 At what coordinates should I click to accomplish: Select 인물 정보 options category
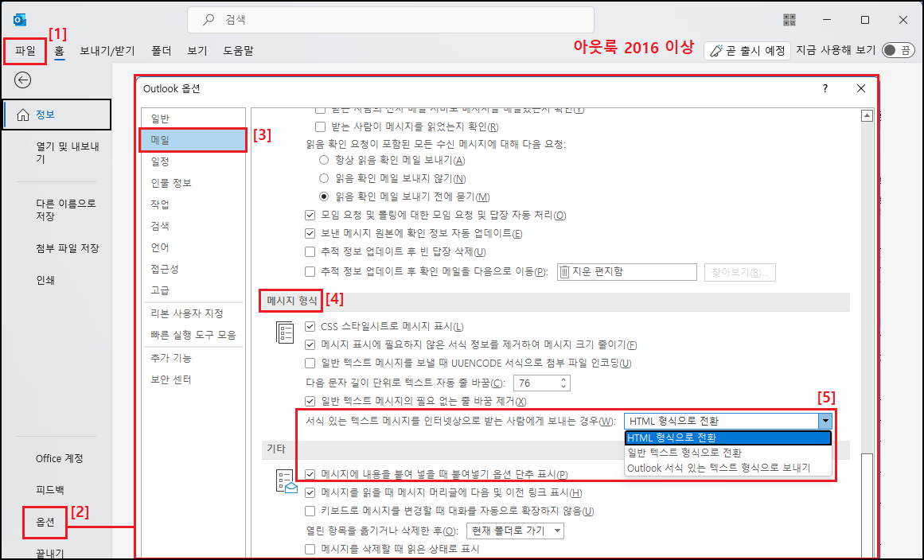click(x=193, y=183)
